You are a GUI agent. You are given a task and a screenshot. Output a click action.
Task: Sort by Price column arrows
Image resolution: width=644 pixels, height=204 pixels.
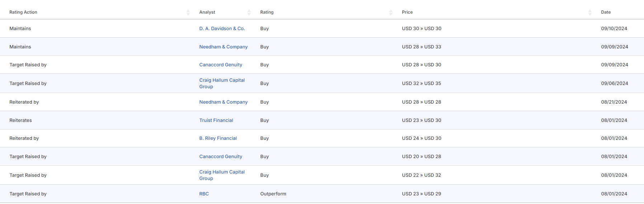[x=590, y=13]
